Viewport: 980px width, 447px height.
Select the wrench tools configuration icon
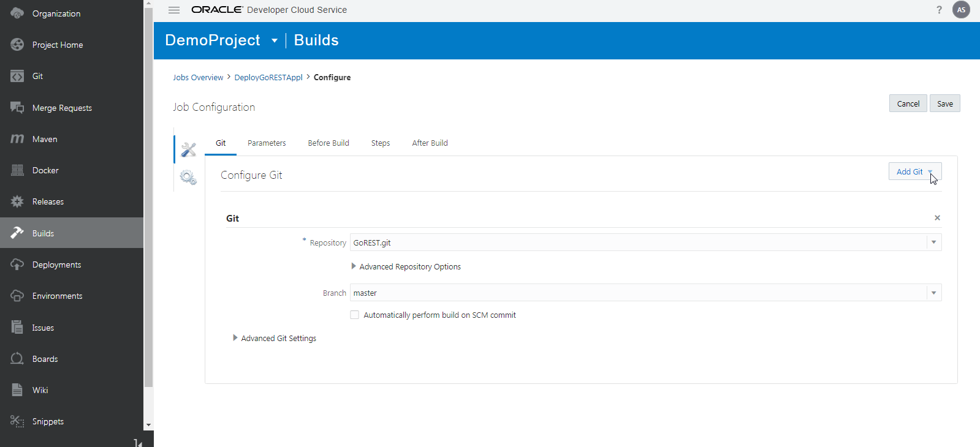pyautogui.click(x=189, y=149)
